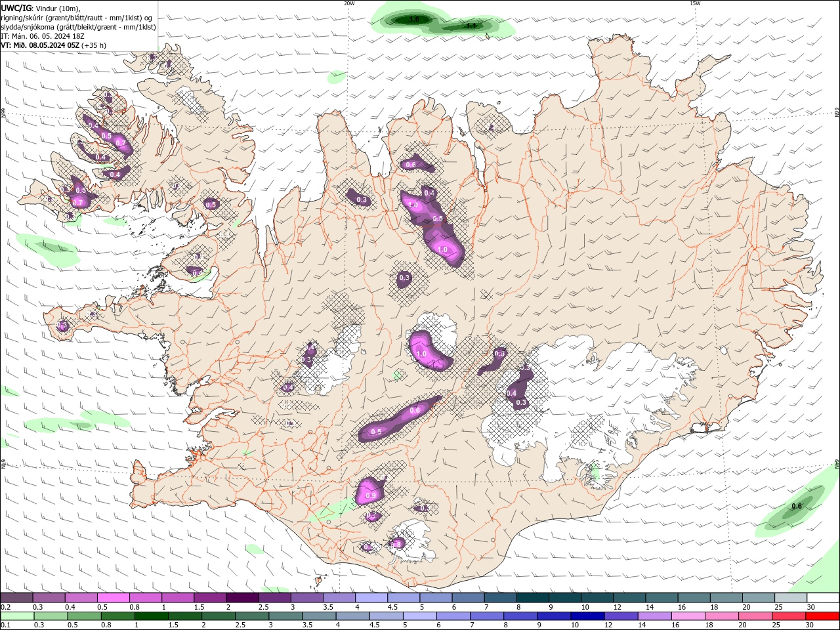Pick darkest purple swatch between 2 and 2.5, upper row
This screenshot has width=840, height=630.
point(242,598)
